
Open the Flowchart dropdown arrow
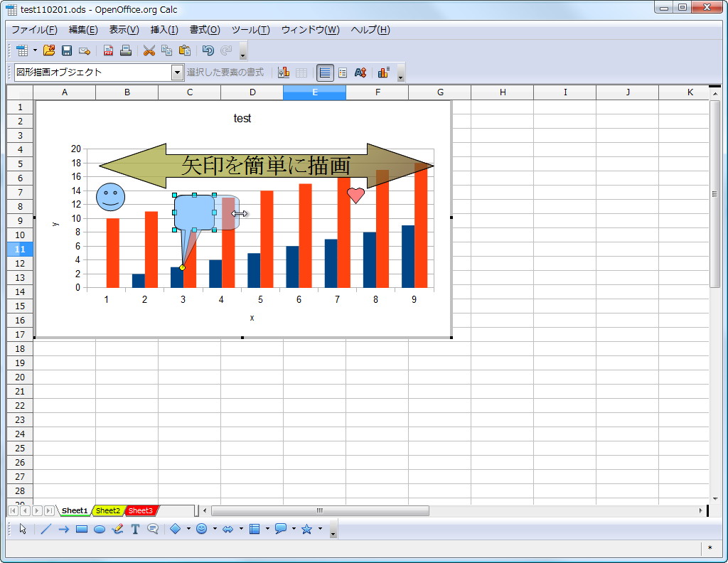267,529
